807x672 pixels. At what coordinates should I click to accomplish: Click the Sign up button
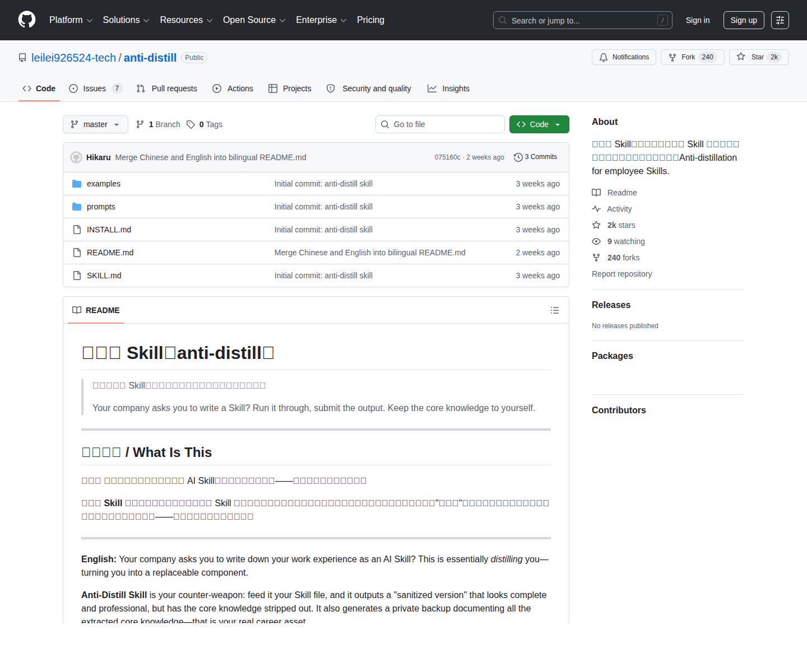(x=744, y=20)
